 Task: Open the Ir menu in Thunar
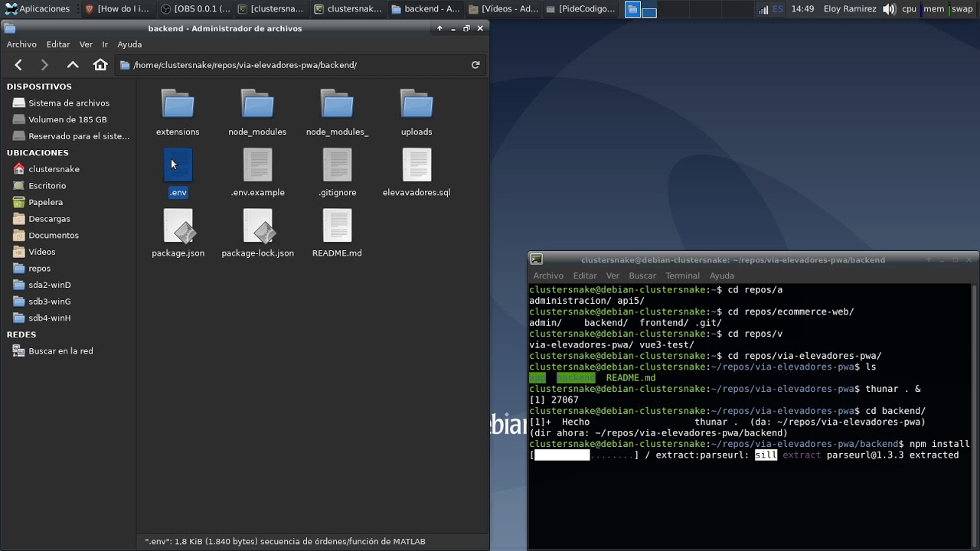tap(105, 44)
